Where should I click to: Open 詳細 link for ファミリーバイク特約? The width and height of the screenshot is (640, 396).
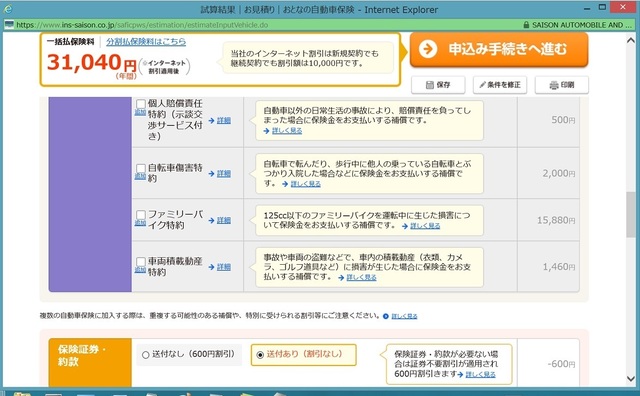click(x=224, y=220)
